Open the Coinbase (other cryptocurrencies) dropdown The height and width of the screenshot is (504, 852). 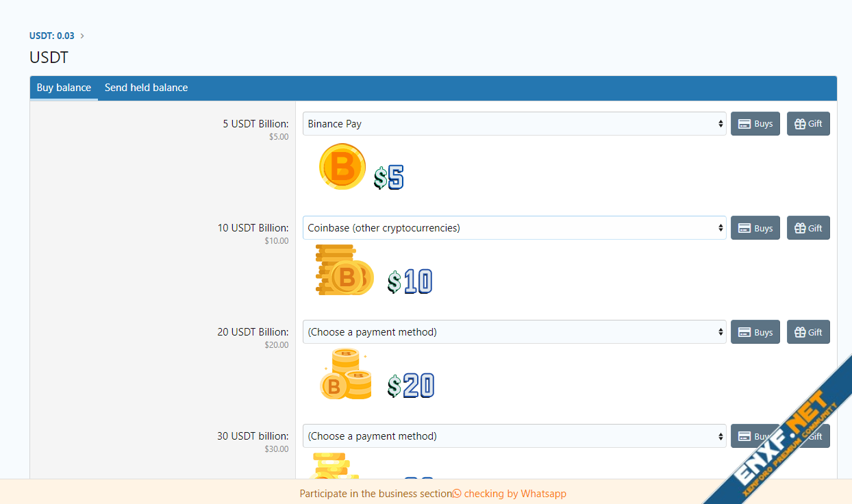click(514, 228)
